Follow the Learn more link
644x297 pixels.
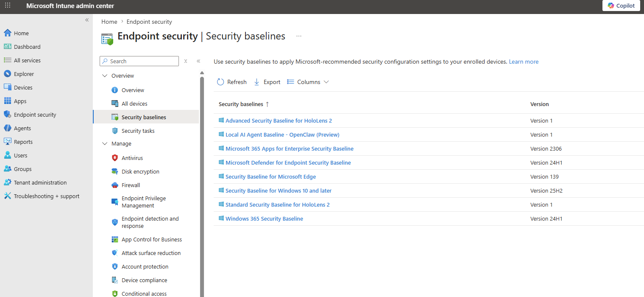(524, 62)
